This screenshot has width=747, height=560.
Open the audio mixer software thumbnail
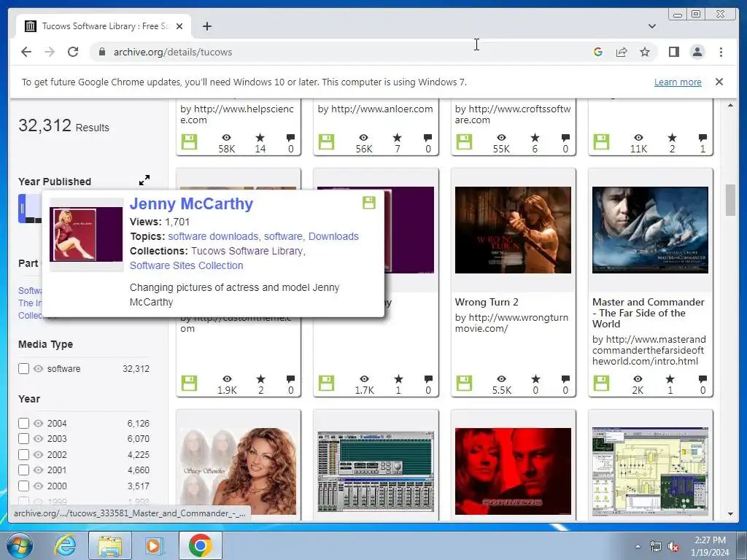point(376,471)
